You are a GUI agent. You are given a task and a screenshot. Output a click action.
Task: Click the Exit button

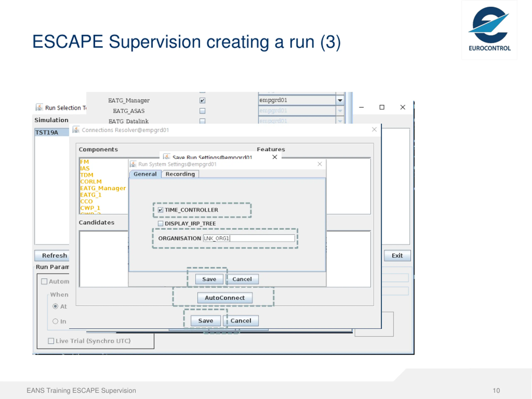tap(397, 255)
